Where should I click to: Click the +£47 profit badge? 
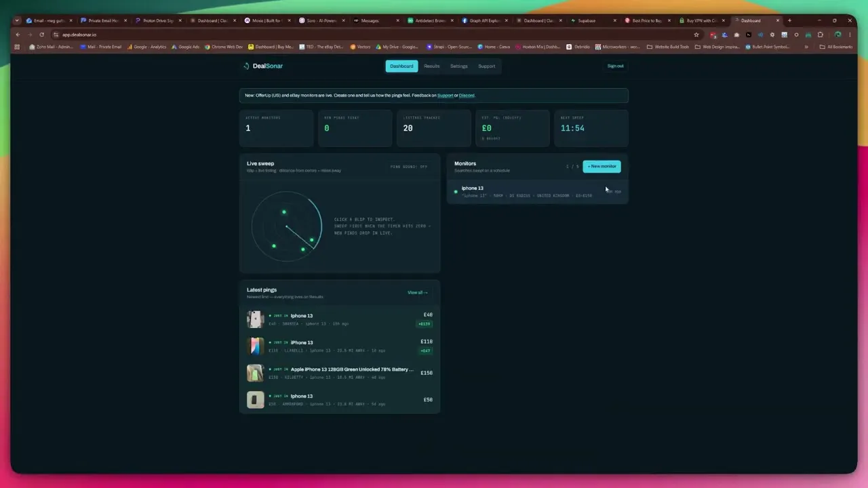point(425,350)
